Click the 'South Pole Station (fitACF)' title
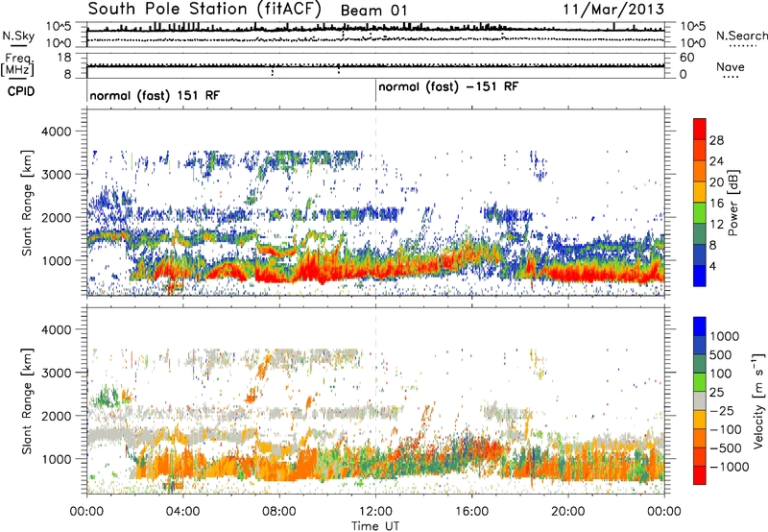The image size is (768, 532). pyautogui.click(x=204, y=10)
